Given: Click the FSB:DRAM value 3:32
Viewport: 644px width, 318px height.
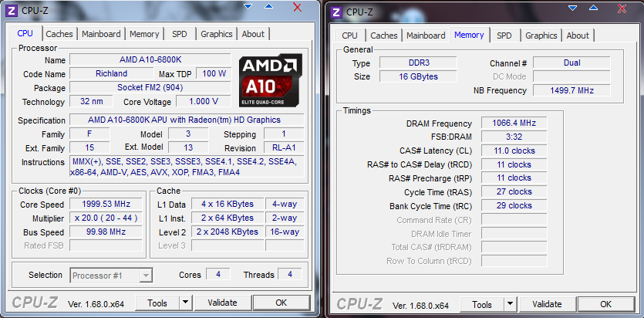Looking at the screenshot, I should pos(514,137).
